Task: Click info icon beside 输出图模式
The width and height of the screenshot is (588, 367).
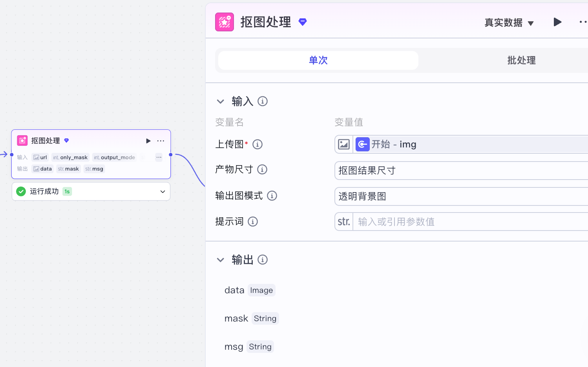Action: click(272, 196)
